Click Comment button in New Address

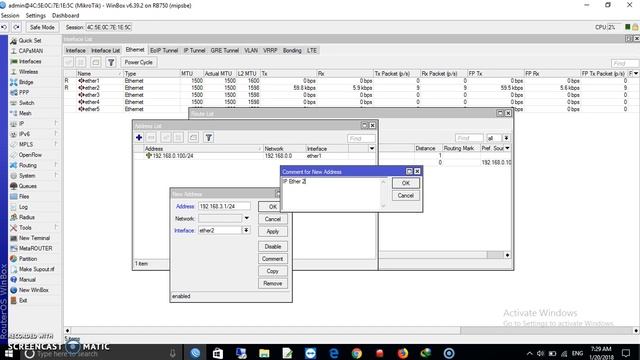[x=273, y=259]
